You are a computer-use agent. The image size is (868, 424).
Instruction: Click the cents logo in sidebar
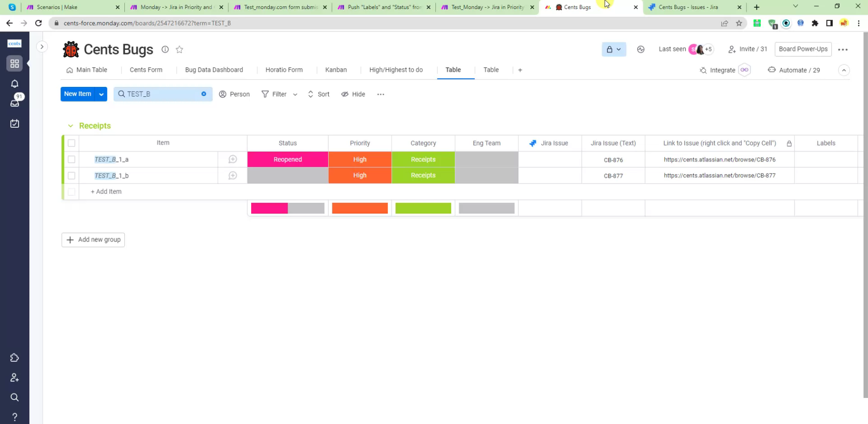pyautogui.click(x=15, y=43)
